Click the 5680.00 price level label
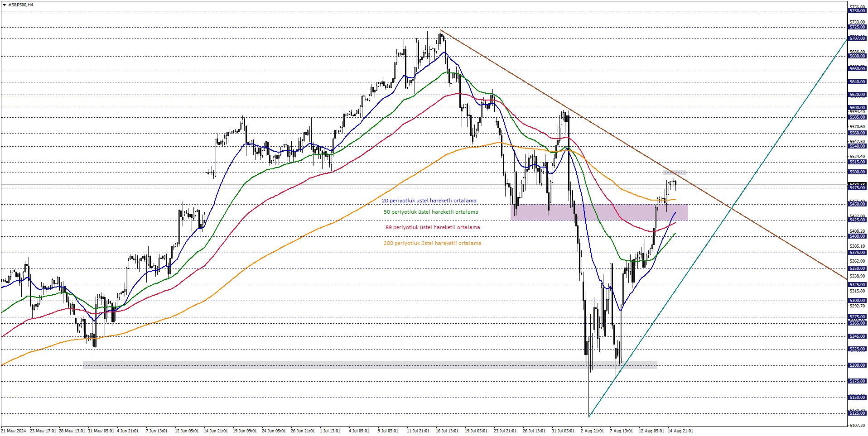 857,56
